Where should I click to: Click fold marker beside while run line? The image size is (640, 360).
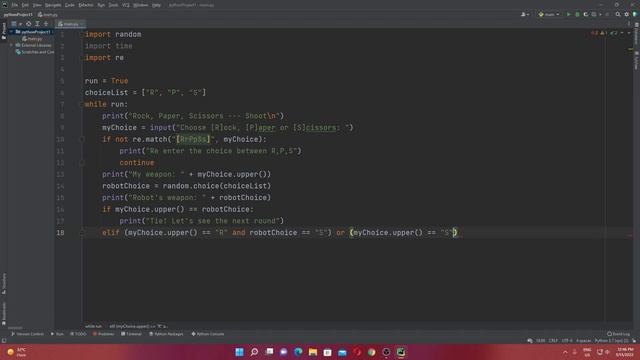82,104
